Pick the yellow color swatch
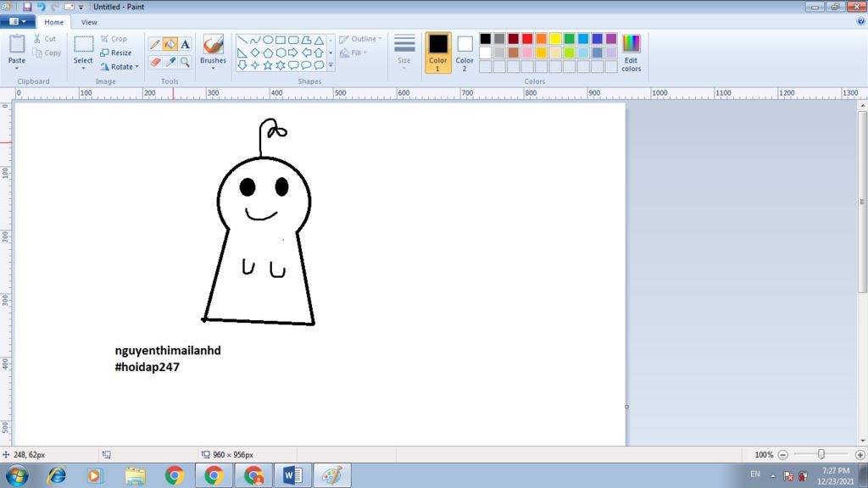This screenshot has height=488, width=868. pos(555,39)
